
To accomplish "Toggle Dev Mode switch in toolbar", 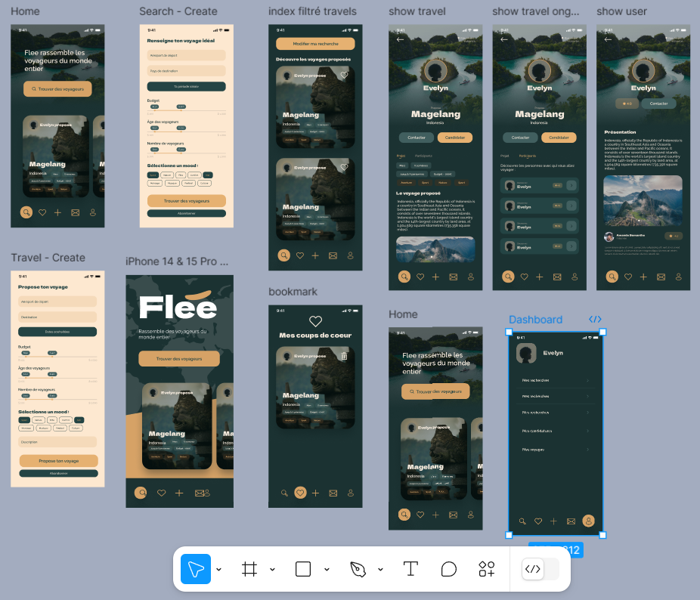I will pyautogui.click(x=540, y=569).
